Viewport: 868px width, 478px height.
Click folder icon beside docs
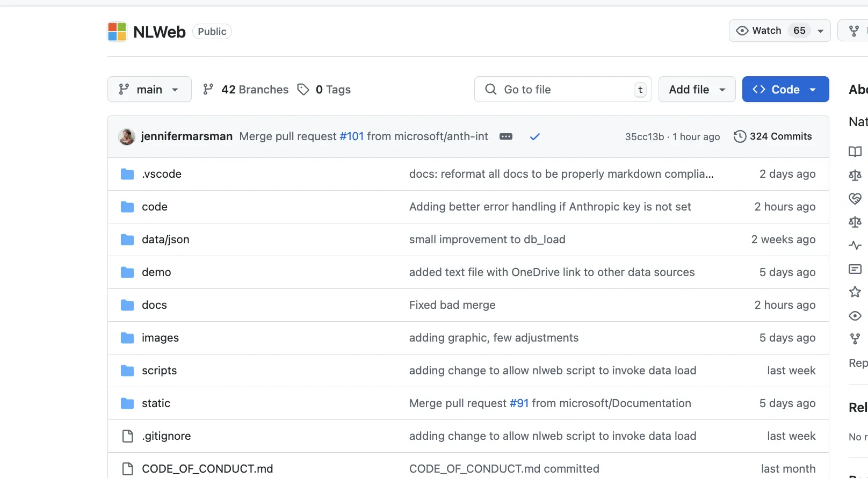127,305
